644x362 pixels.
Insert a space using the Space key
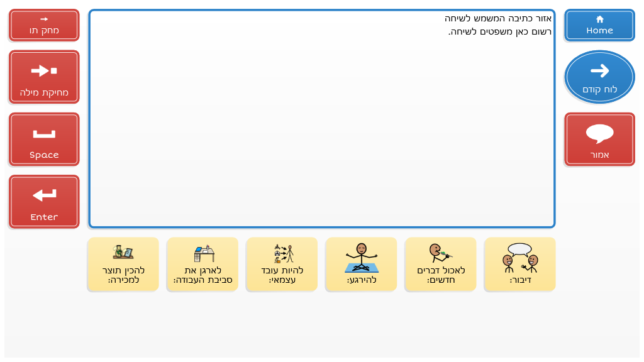(44, 139)
